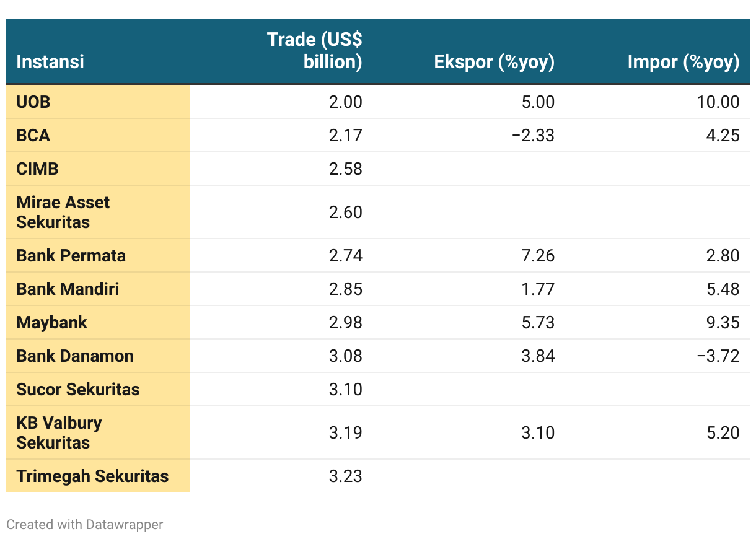The image size is (756, 539).
Task: Click the Ekspor (%yoy) column header
Action: pos(494,62)
